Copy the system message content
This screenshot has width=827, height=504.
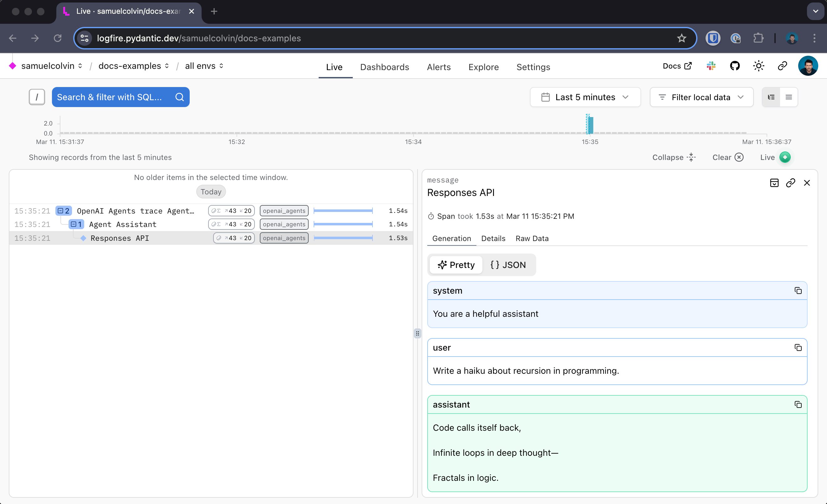tap(798, 291)
